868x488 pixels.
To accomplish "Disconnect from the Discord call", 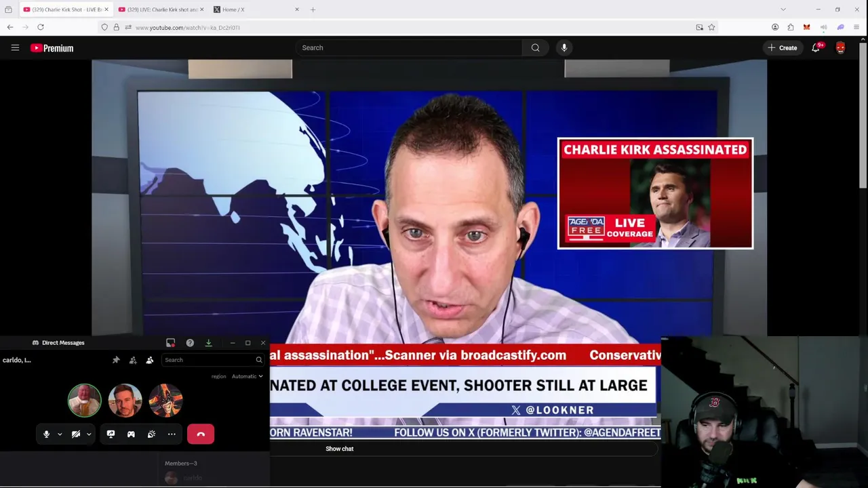I will pos(201,434).
